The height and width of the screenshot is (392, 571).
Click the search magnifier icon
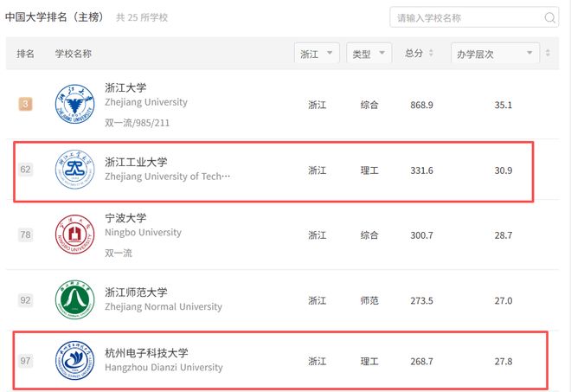[550, 17]
